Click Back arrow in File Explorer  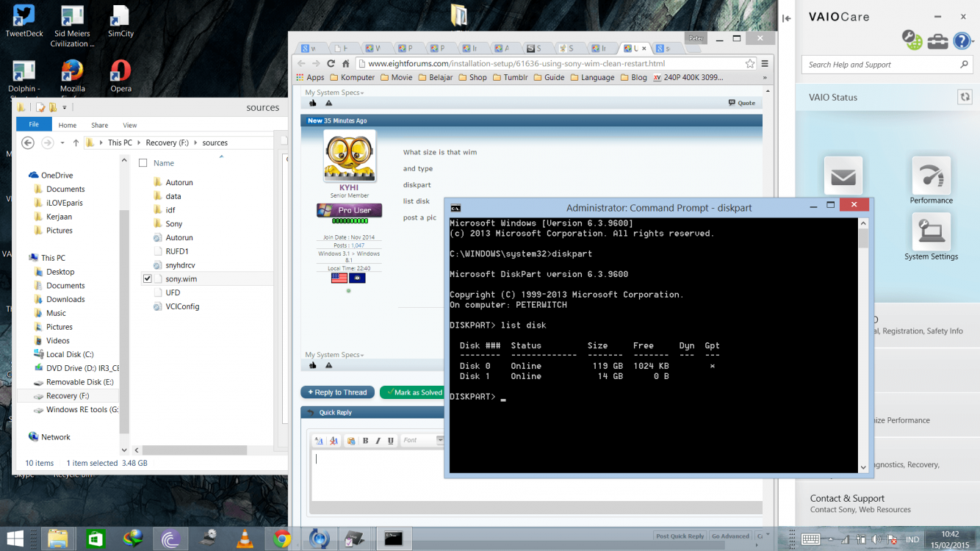pos(28,143)
